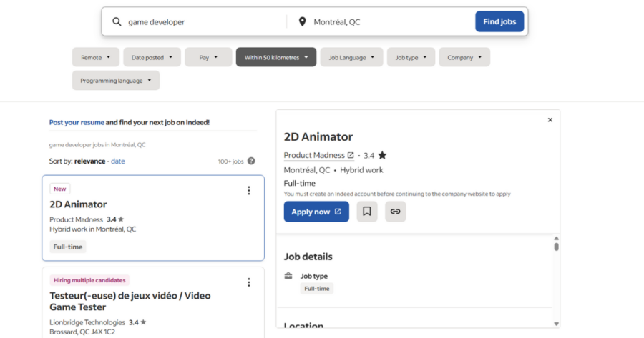Viewport: 644px width, 338px height.
Task: Open the Within 50 kilometres dropdown
Action: (x=276, y=57)
